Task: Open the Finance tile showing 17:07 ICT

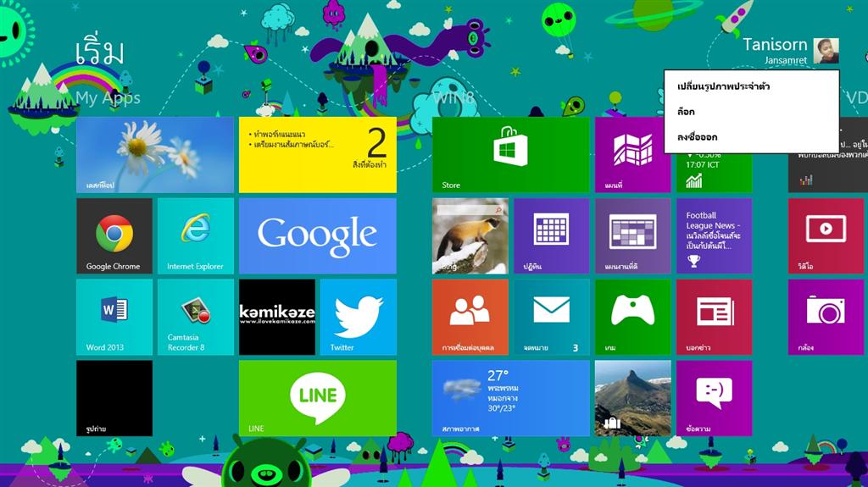Action: pyautogui.click(x=714, y=173)
